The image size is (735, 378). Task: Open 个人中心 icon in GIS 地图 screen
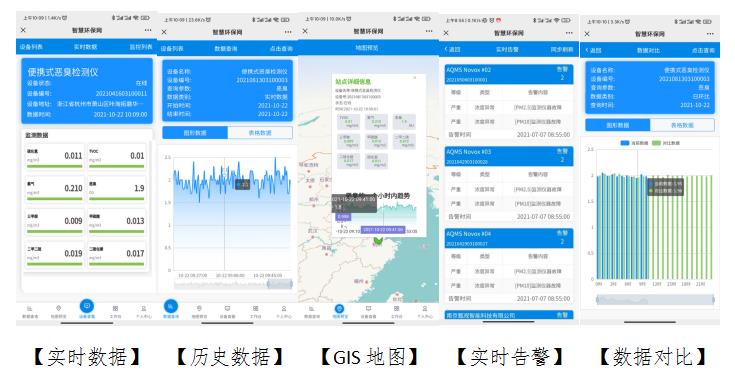tap(425, 309)
